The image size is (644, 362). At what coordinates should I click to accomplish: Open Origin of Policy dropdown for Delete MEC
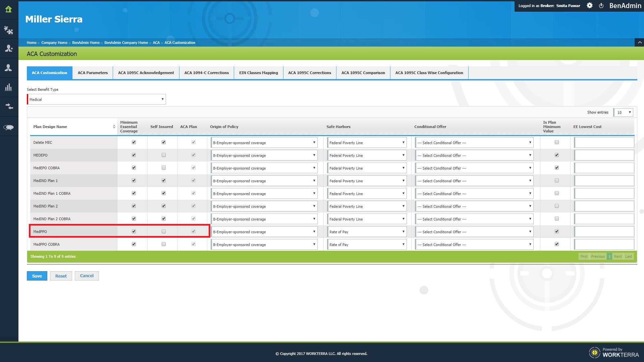pos(264,142)
